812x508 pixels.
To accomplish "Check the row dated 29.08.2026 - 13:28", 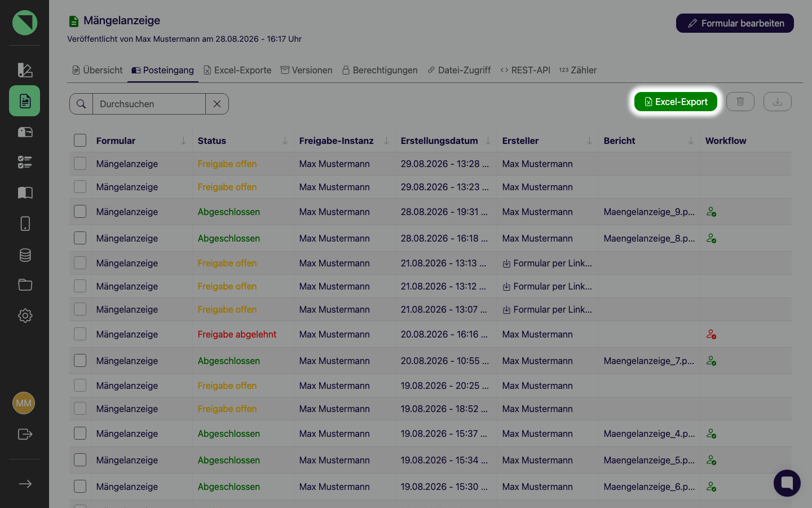I will [80, 164].
